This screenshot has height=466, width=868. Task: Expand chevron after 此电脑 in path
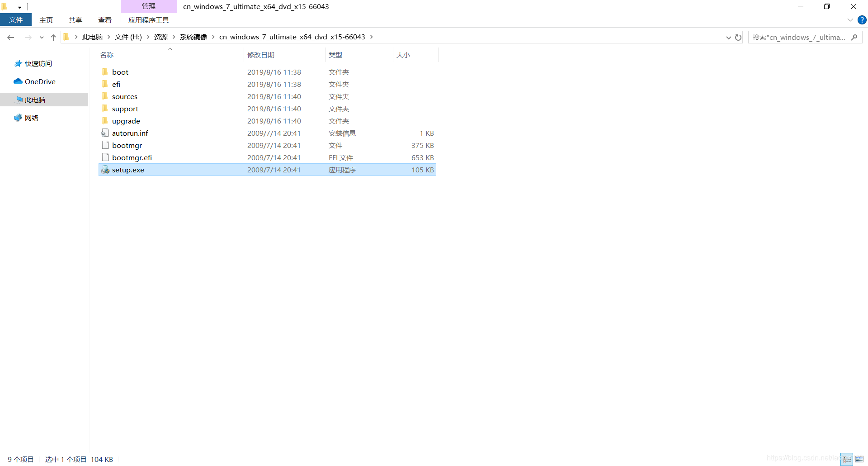tap(109, 37)
